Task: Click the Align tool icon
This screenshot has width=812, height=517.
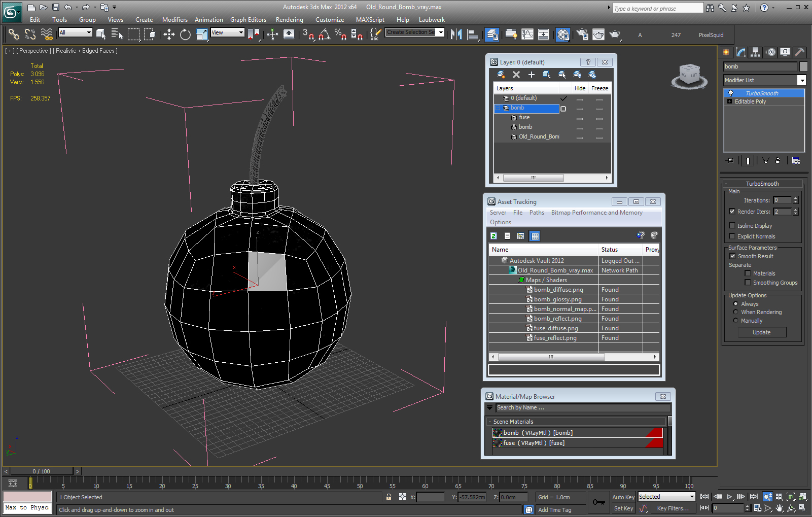Action: point(473,35)
